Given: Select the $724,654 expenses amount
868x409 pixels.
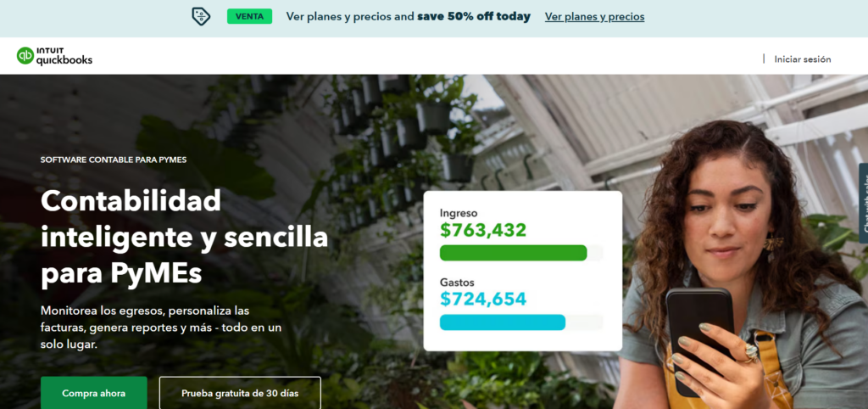Looking at the screenshot, I should pos(483,299).
